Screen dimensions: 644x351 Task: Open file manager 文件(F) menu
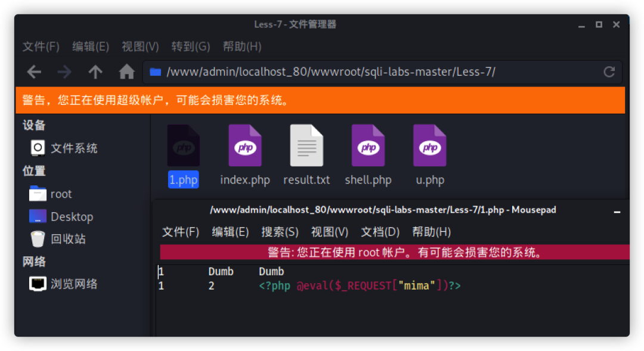(41, 46)
